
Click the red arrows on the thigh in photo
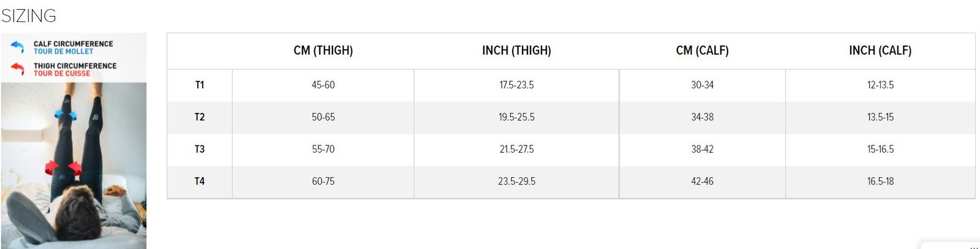pos(63,167)
